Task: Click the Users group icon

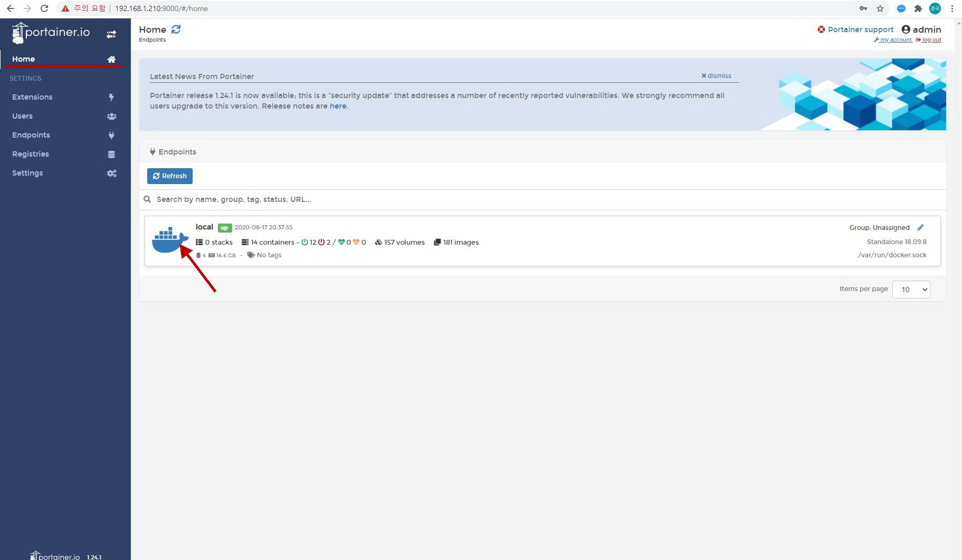Action: coord(111,116)
